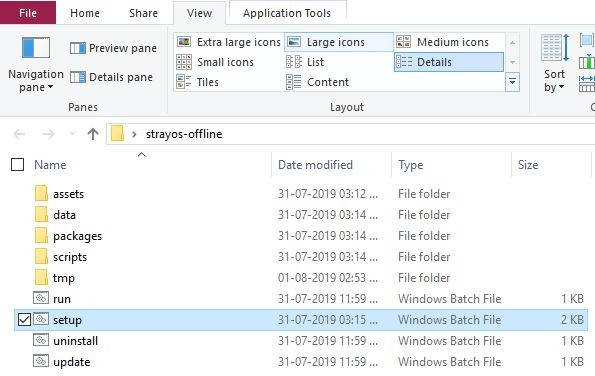The image size is (595, 376).
Task: Click the packages folder name
Action: coord(77,236)
